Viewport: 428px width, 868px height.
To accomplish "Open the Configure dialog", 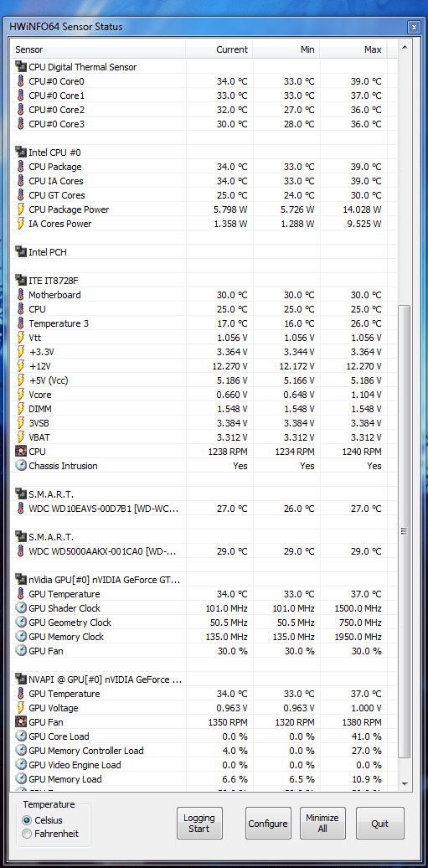I will [x=267, y=823].
